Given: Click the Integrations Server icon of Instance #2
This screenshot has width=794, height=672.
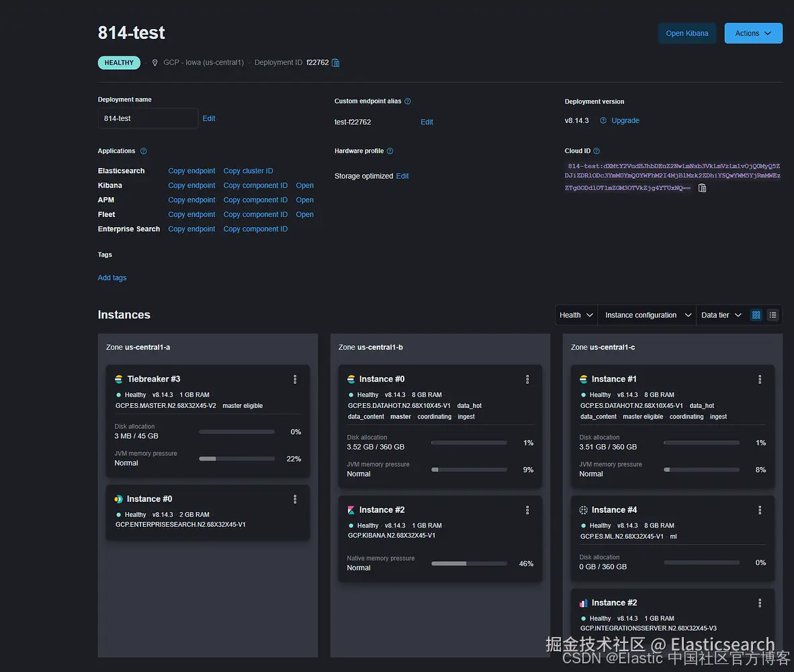Looking at the screenshot, I should click(583, 603).
